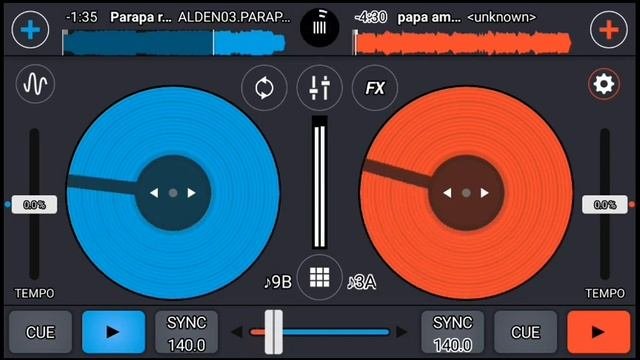Add a track to the orange deck
This screenshot has width=640, height=360.
click(x=609, y=30)
